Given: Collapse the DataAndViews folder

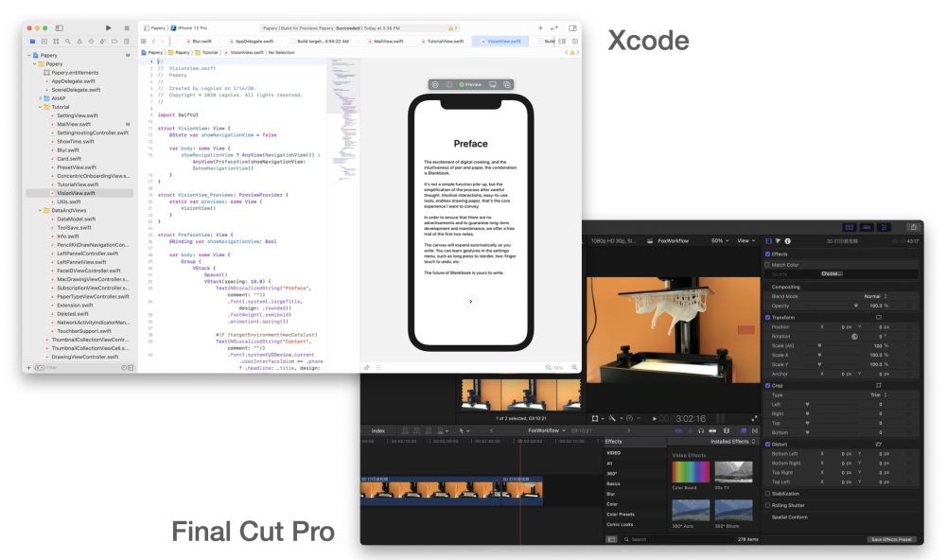Looking at the screenshot, I should pos(41,211).
